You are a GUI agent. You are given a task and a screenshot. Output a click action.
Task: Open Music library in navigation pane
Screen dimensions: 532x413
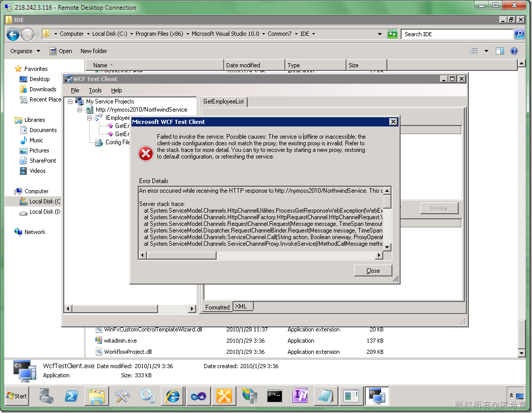click(x=32, y=140)
